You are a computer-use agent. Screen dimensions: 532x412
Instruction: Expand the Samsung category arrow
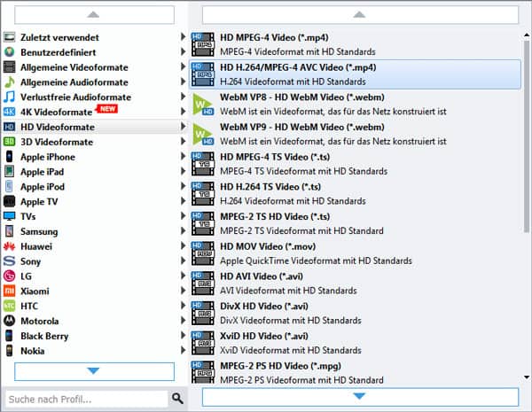pyautogui.click(x=184, y=231)
